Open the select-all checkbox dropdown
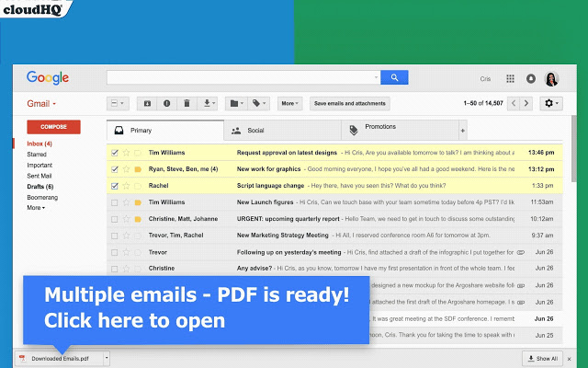The image size is (588, 368). [119, 103]
